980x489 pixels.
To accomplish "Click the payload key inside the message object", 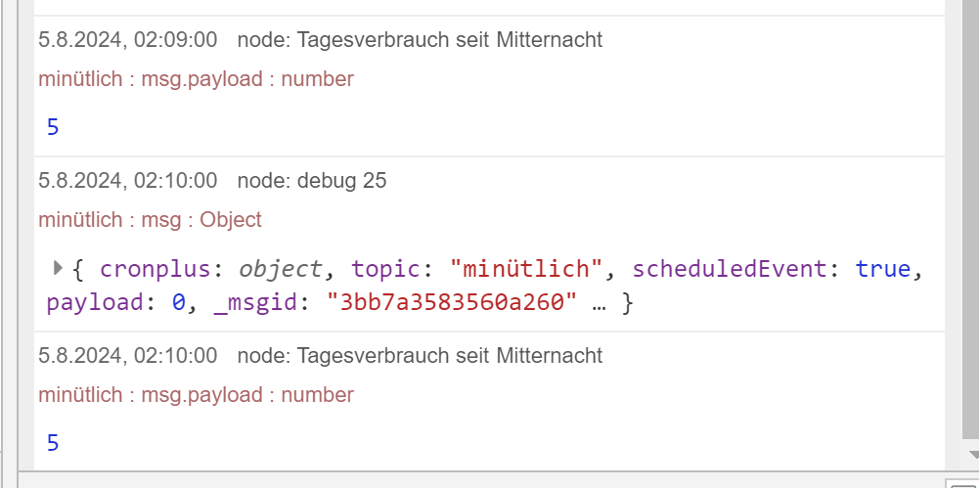I will point(95,303).
